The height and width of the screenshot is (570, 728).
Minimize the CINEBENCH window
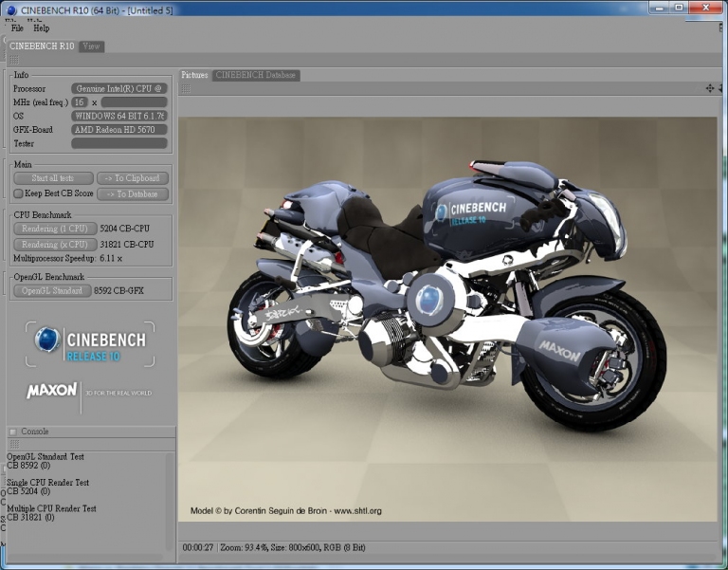(x=660, y=8)
